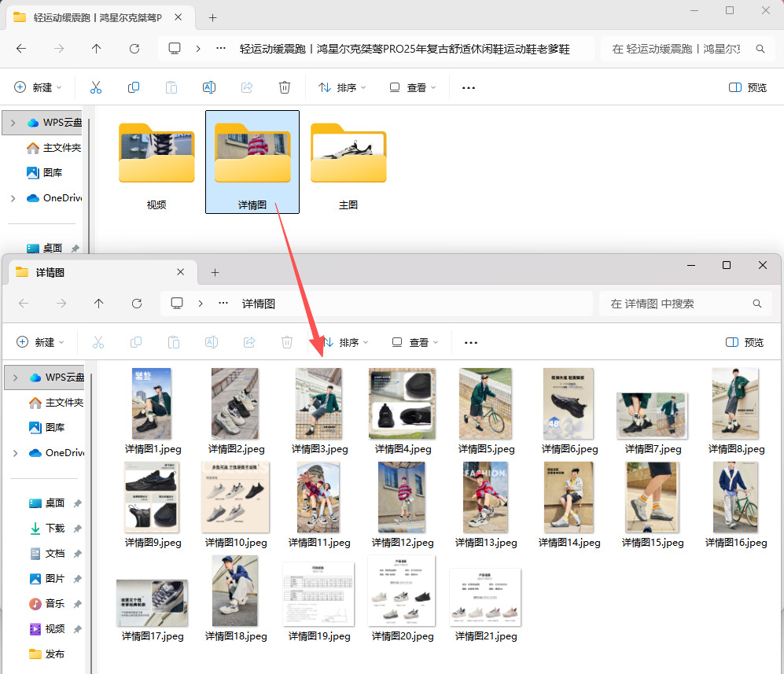Open 音乐 in sidebar
This screenshot has width=784, height=674.
[x=47, y=604]
